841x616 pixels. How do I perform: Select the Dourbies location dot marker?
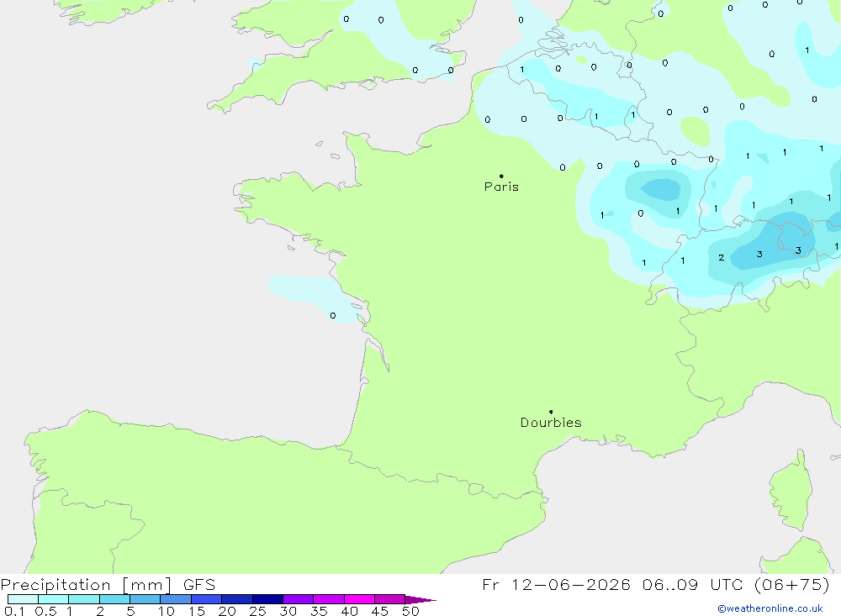(x=551, y=412)
